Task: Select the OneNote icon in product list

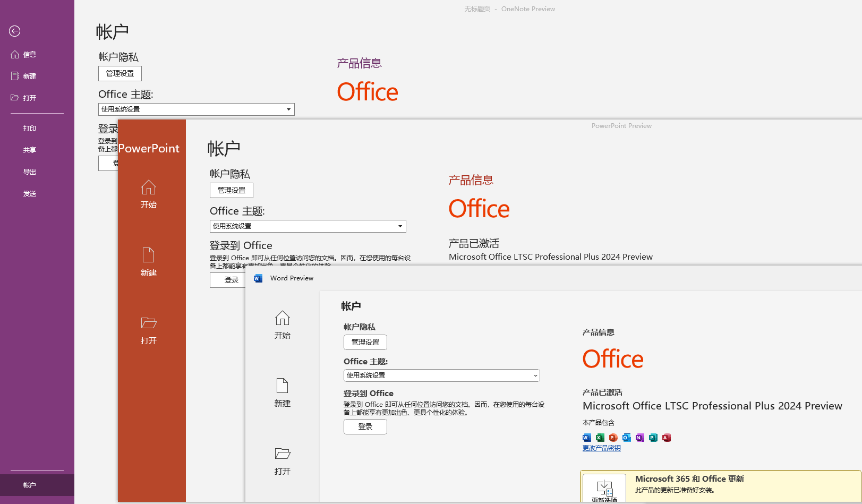Action: pos(639,437)
